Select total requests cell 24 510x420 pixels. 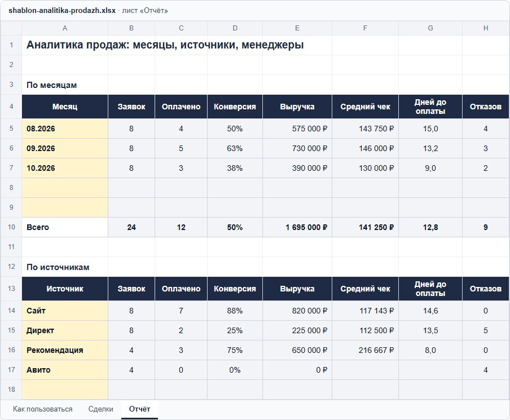(131, 227)
